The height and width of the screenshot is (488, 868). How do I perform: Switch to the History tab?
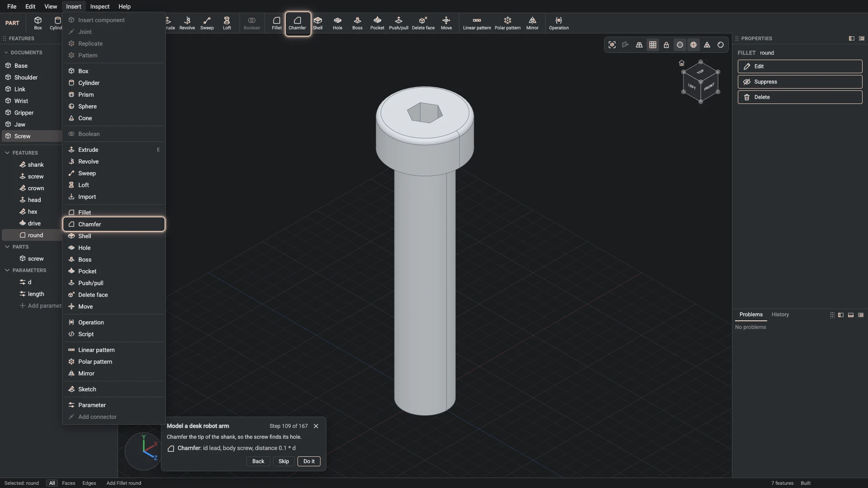pyautogui.click(x=780, y=314)
